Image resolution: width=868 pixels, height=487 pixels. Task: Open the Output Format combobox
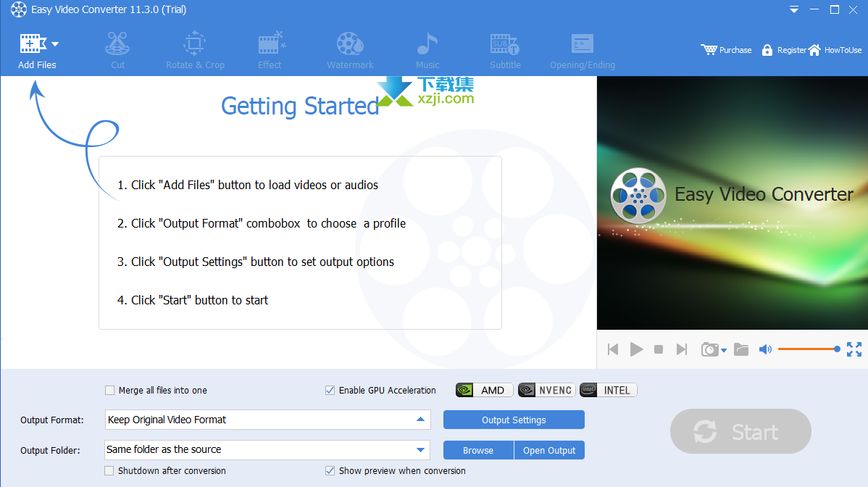point(268,420)
